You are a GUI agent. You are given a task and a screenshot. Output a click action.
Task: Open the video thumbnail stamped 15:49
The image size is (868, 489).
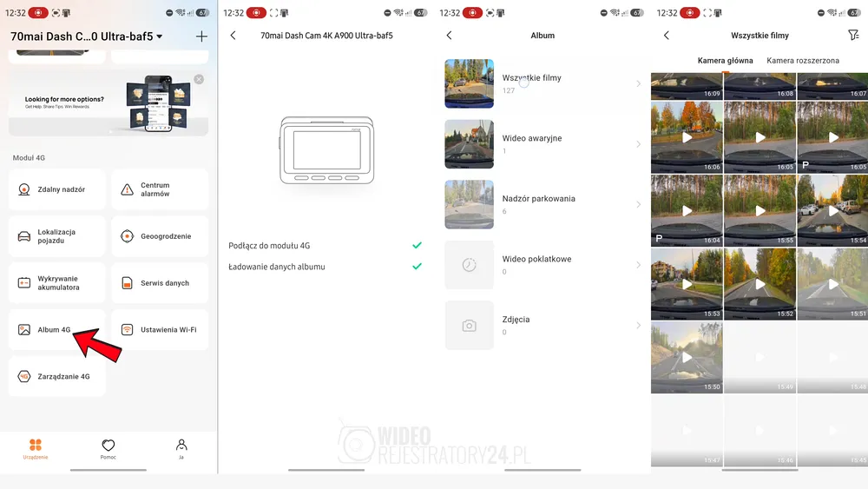point(760,358)
